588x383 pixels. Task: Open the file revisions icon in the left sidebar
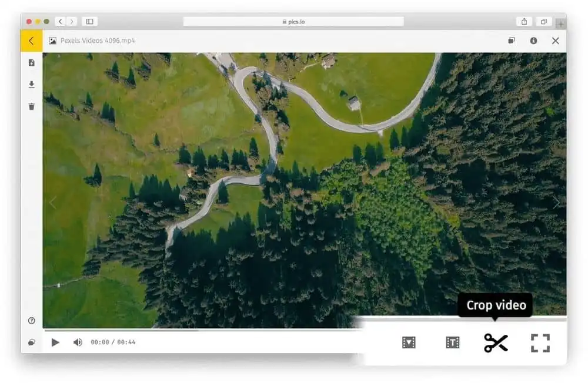click(32, 63)
